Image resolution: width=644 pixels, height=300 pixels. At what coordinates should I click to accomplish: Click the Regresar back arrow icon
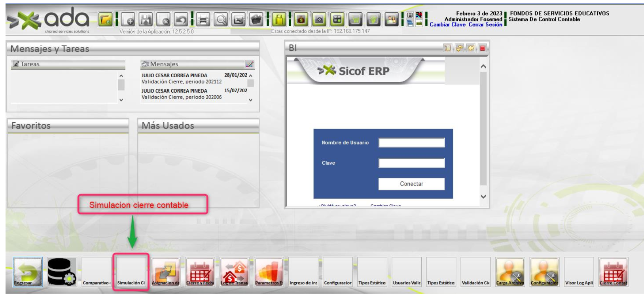click(x=27, y=272)
